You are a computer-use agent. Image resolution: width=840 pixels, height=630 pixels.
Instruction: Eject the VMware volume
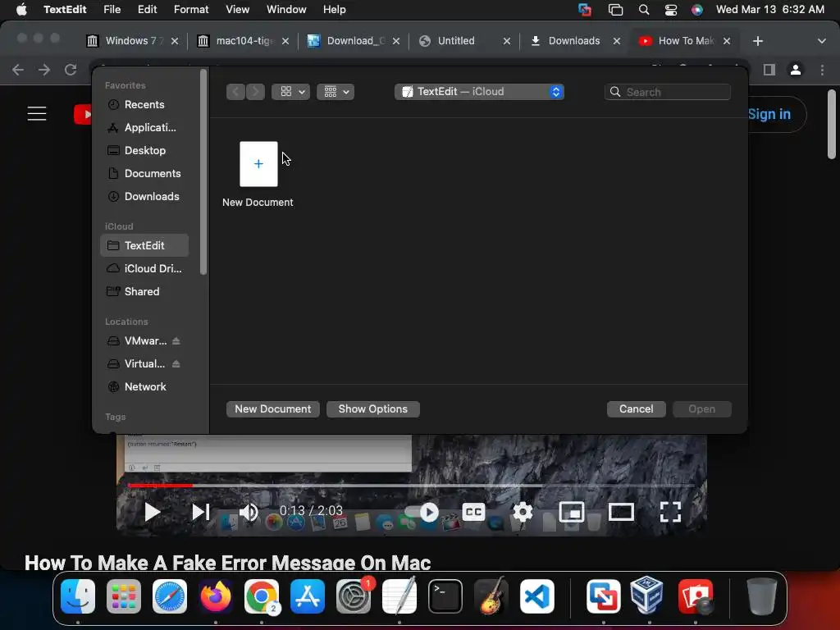coord(176,340)
